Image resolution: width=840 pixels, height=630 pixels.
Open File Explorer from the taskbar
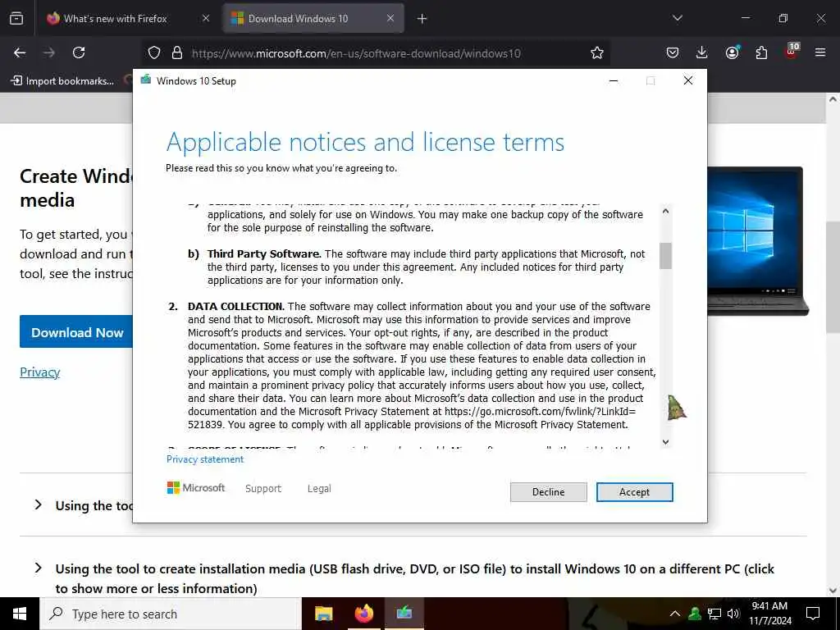(323, 614)
